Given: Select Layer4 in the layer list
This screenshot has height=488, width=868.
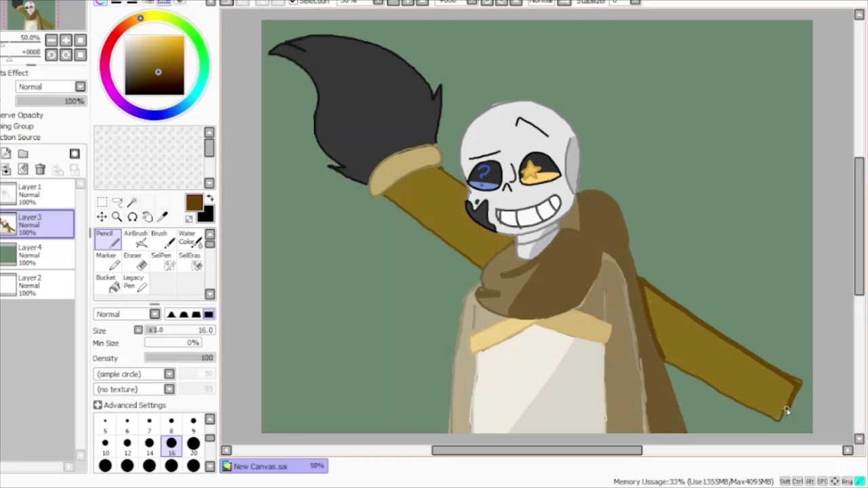Looking at the screenshot, I should tap(37, 255).
